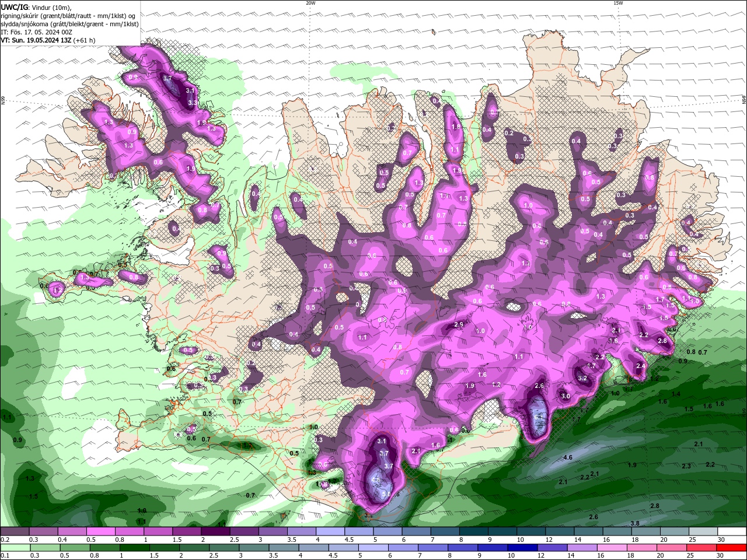Click the bold 'VT: Sun. 19.05.2024 13Z' text

click(x=36, y=40)
